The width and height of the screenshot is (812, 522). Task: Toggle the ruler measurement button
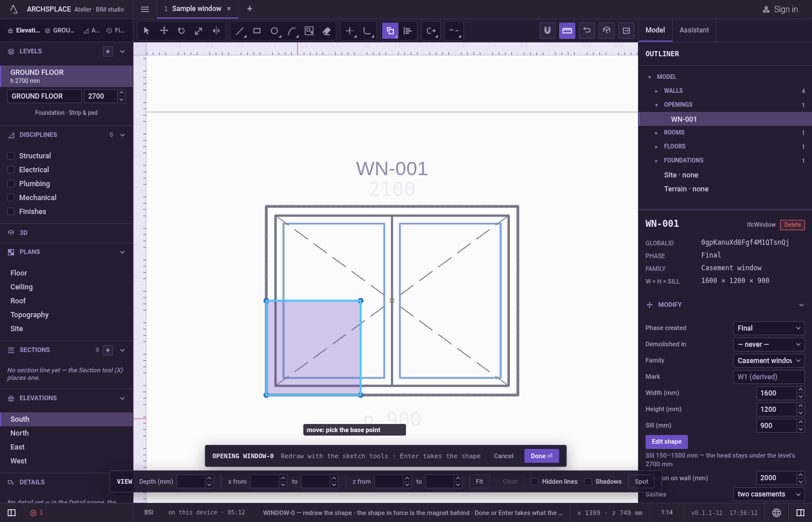[x=567, y=31]
